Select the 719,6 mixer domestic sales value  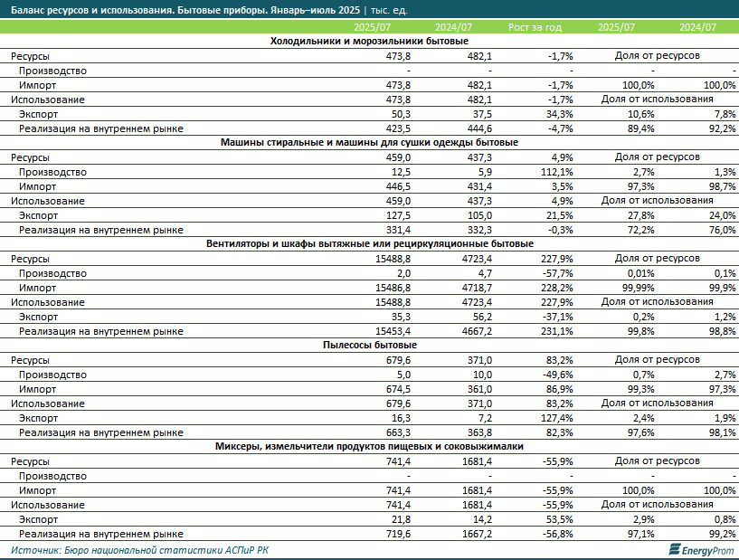[x=397, y=534]
